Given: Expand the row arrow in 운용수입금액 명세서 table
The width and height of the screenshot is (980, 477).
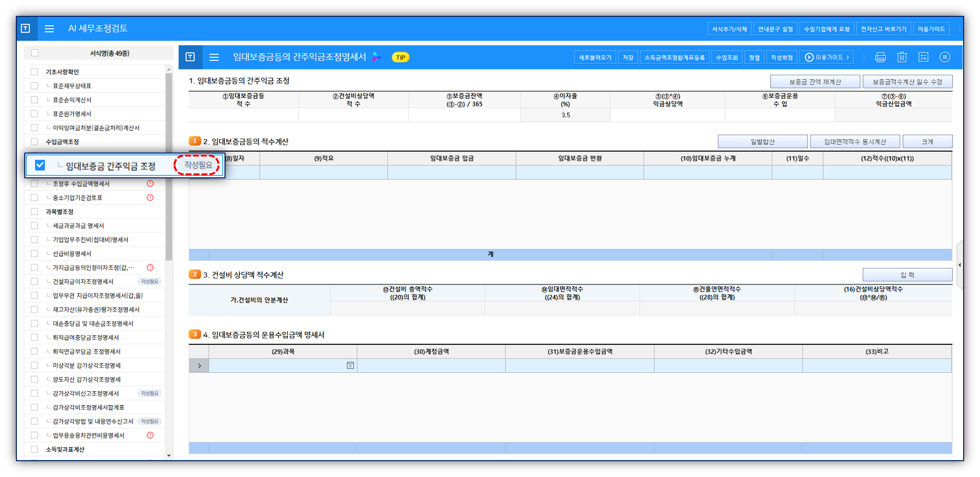Looking at the screenshot, I should point(199,366).
